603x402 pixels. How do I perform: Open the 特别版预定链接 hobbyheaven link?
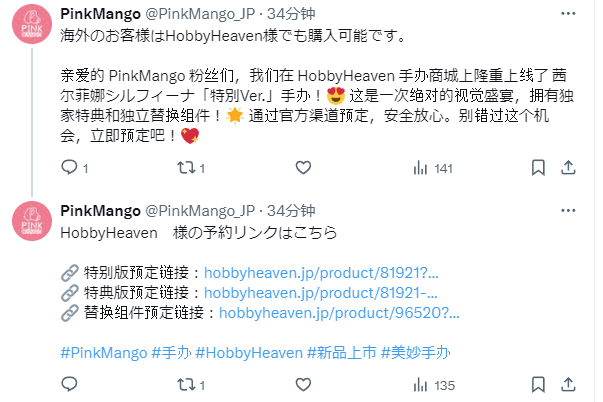(321, 273)
